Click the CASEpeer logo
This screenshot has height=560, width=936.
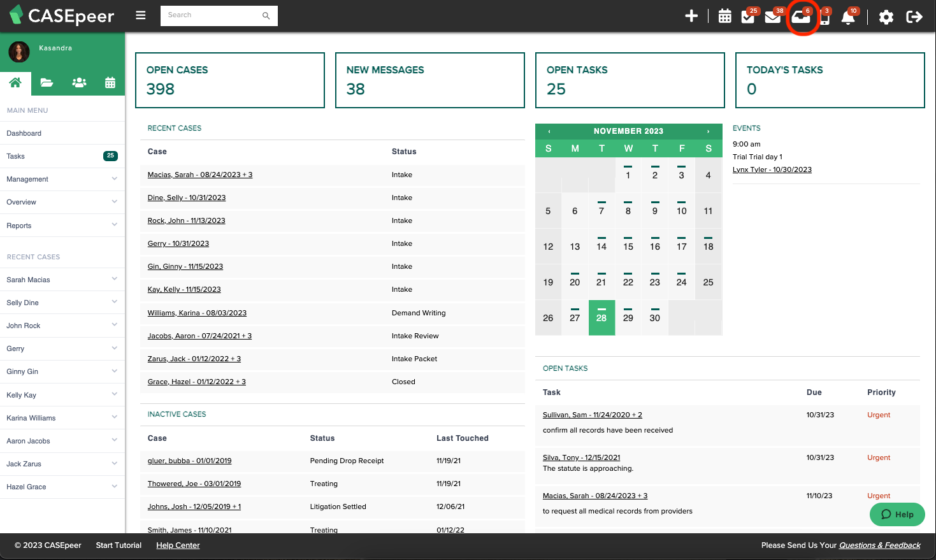pos(62,15)
